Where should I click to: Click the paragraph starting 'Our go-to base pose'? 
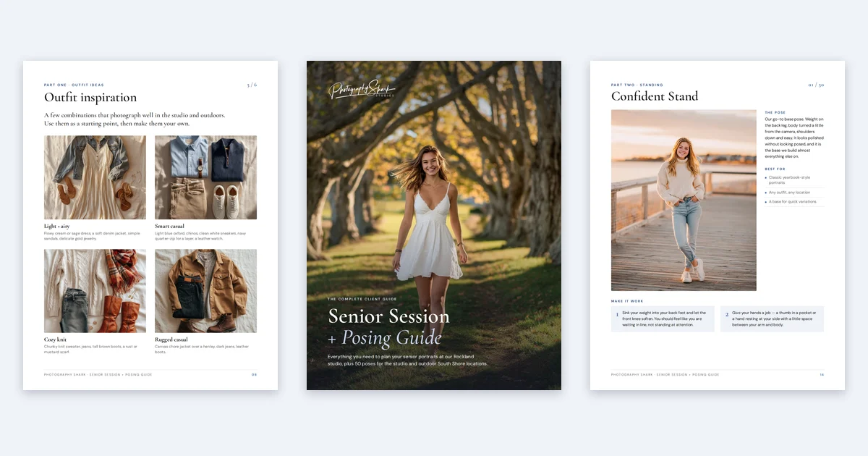click(794, 138)
